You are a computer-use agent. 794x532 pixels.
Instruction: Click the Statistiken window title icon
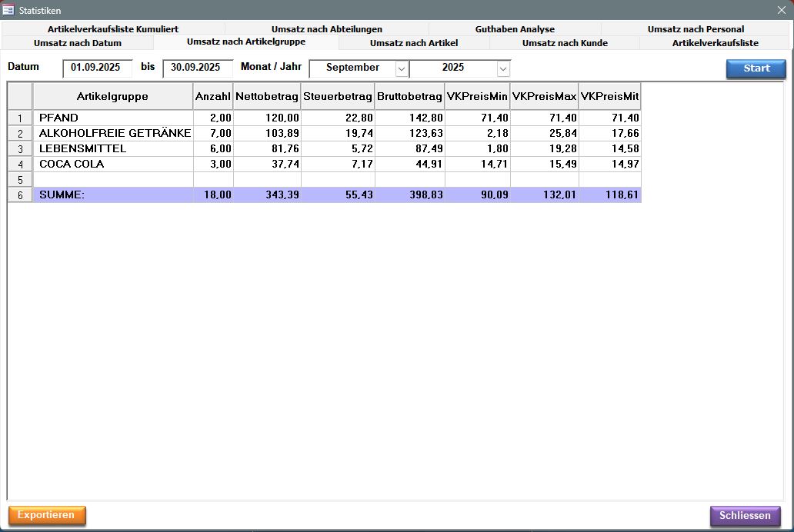point(8,10)
